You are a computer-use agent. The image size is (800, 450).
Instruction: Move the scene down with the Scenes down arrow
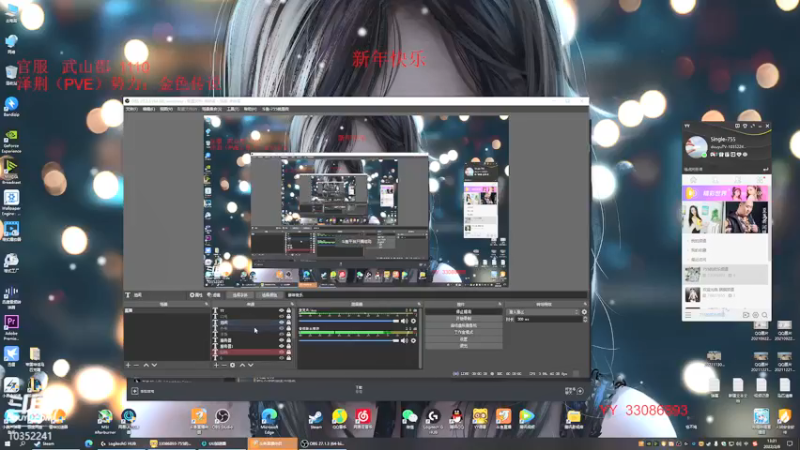155,365
